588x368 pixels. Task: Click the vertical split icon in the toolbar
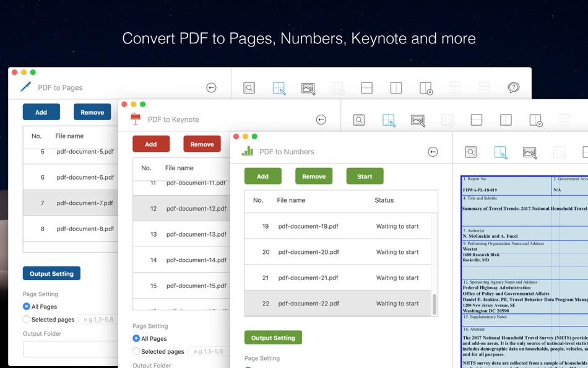[397, 88]
